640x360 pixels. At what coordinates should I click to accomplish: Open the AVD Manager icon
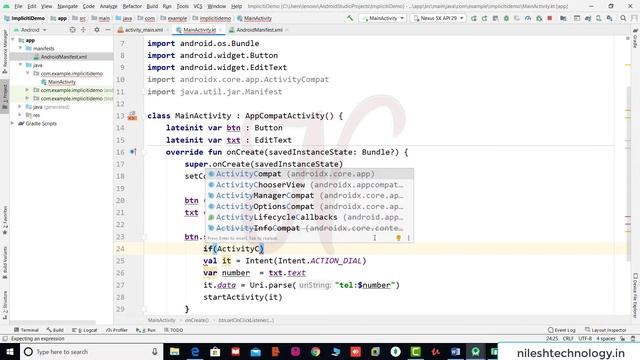(598, 18)
